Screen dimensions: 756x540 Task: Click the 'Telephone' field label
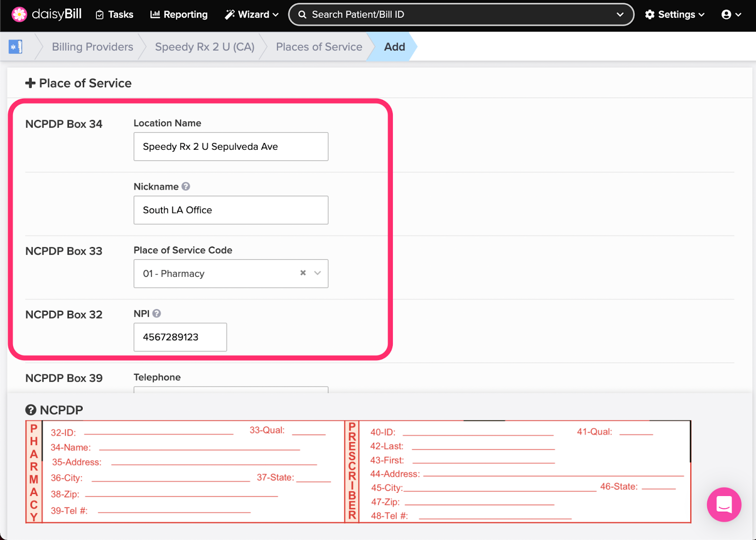[x=157, y=377]
